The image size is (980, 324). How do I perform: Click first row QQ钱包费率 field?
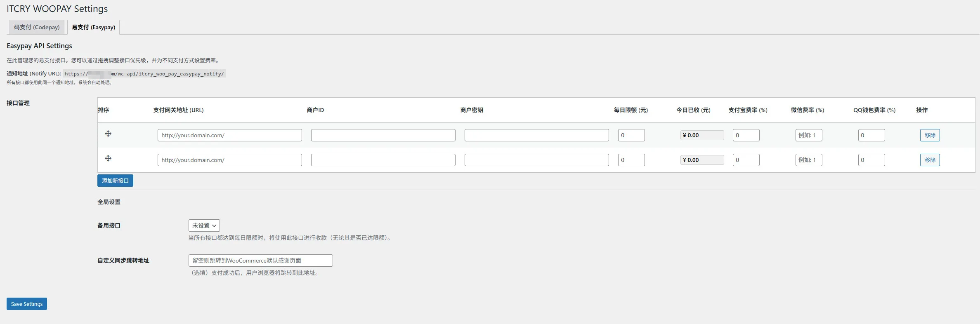[871, 135]
